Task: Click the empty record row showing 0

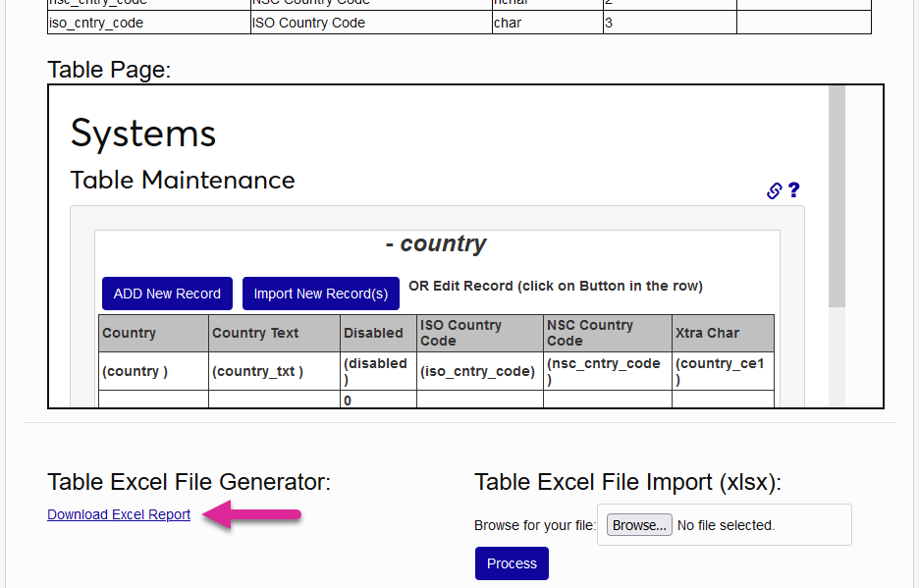Action: click(x=378, y=401)
